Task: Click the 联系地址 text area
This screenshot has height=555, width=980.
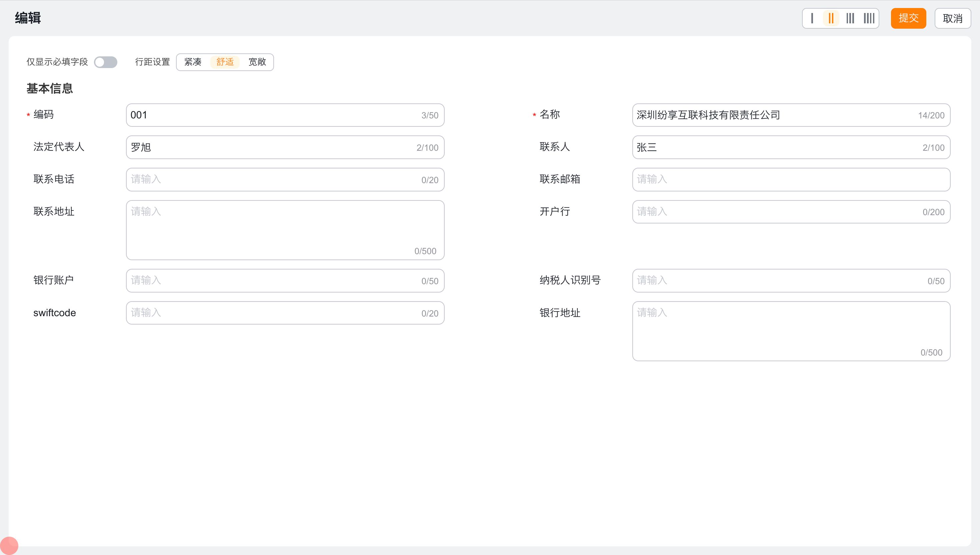Action: tap(285, 230)
